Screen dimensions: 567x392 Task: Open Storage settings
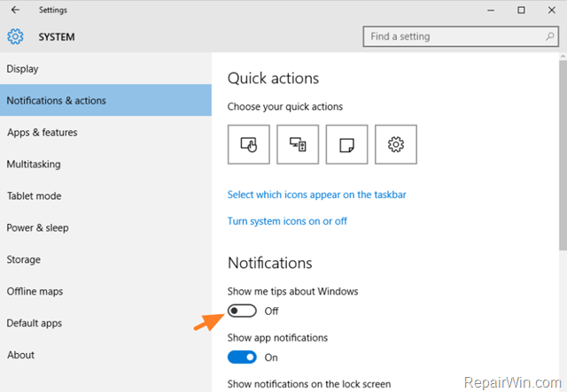(x=105, y=259)
